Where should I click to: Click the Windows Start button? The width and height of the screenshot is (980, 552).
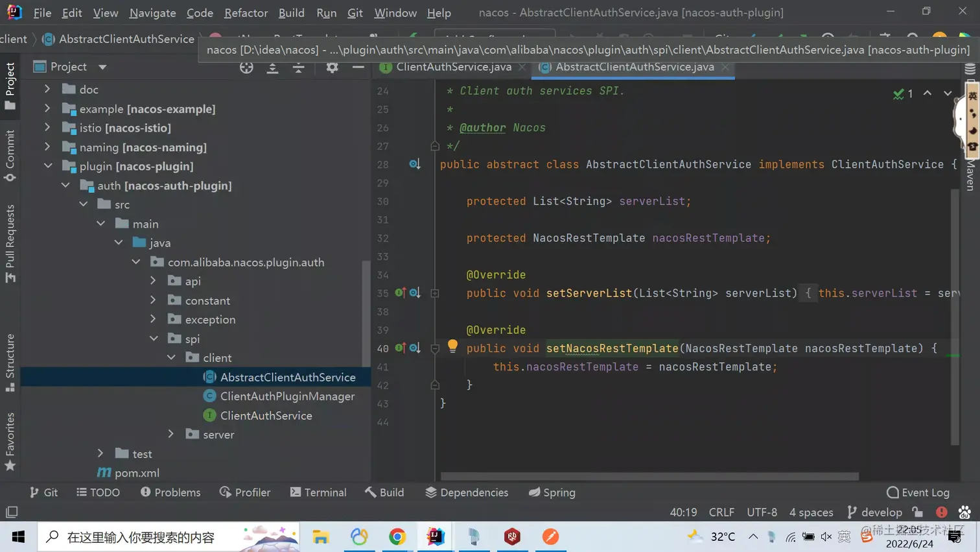point(18,536)
